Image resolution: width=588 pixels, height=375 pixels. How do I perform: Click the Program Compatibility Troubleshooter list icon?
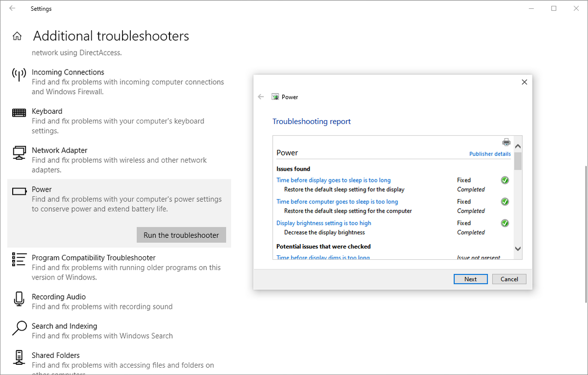click(x=19, y=259)
